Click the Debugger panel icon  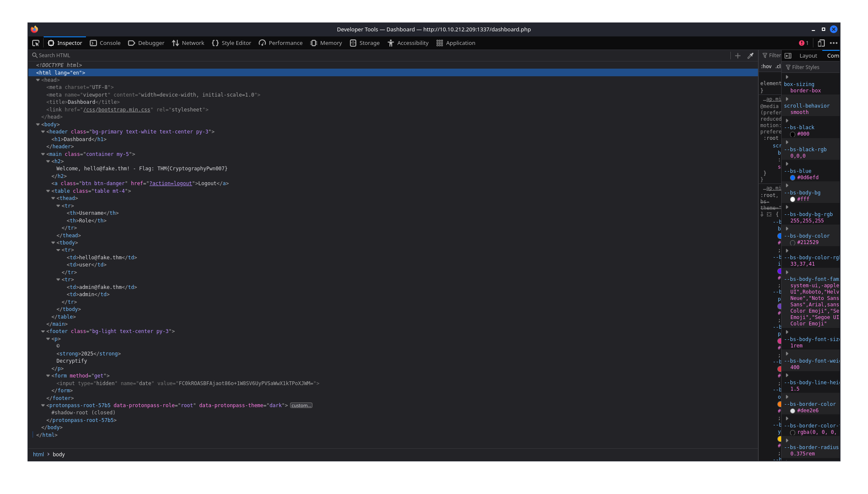click(131, 43)
